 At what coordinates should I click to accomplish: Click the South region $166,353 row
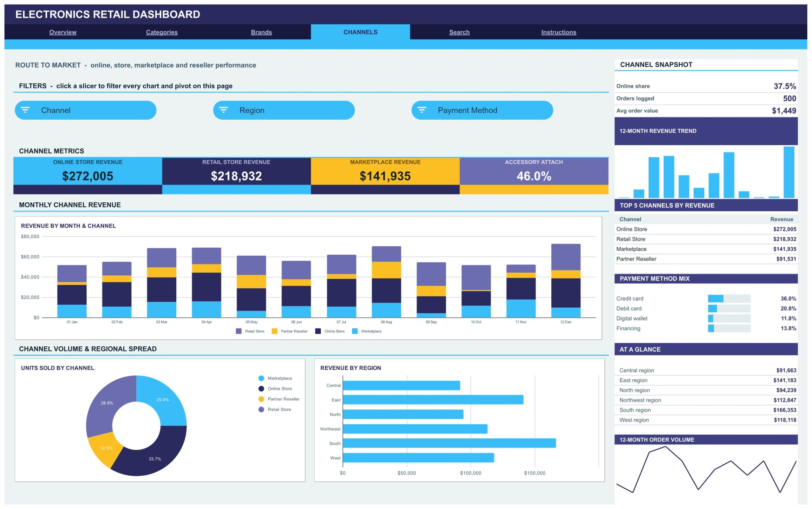[706, 410]
